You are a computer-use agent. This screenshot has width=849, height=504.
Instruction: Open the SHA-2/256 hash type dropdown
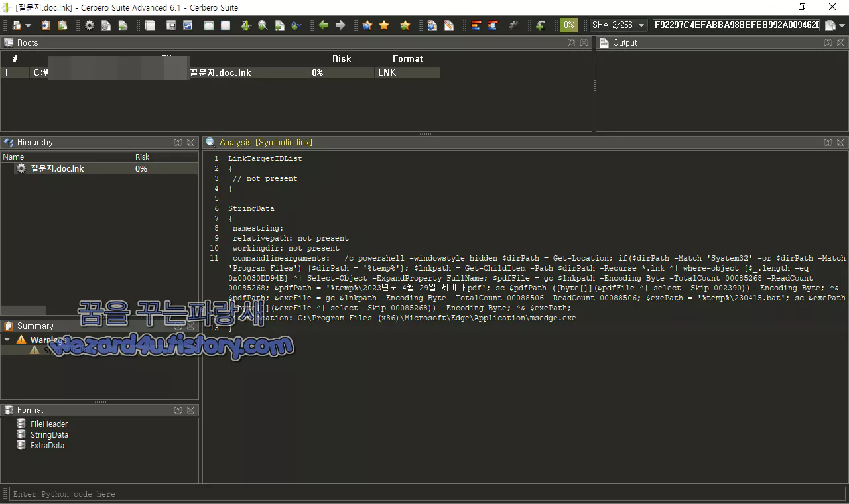[x=619, y=25]
